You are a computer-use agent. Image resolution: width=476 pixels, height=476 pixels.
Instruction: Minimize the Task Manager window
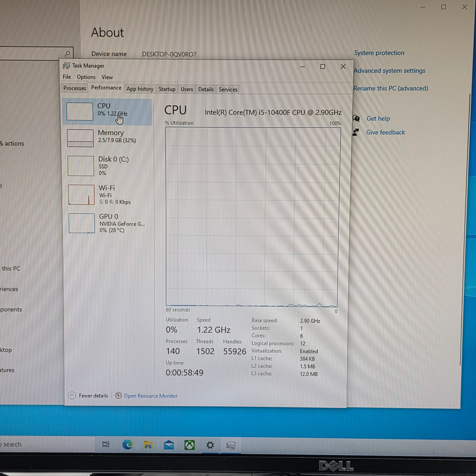point(303,67)
